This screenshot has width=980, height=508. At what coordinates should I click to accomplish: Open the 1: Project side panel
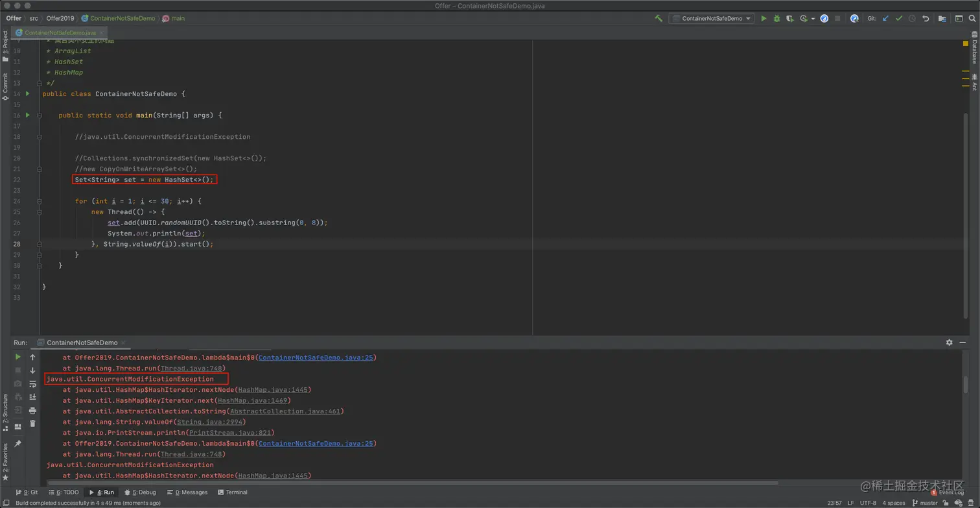pyautogui.click(x=5, y=47)
